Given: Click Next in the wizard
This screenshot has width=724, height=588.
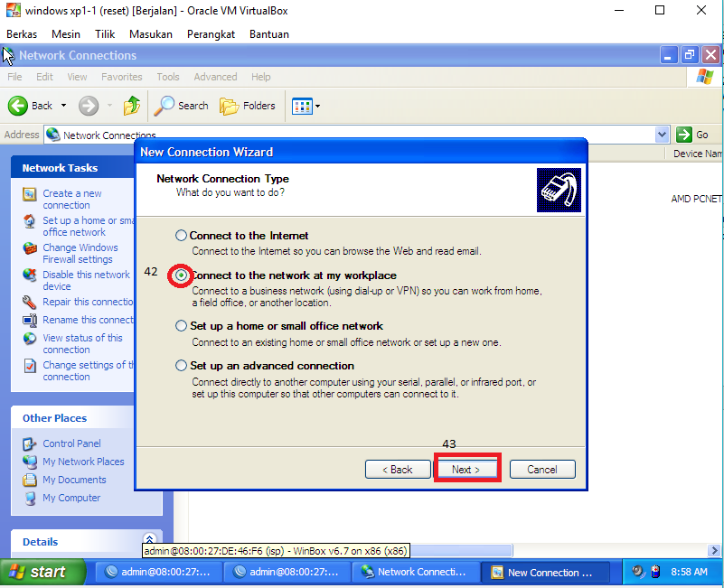Looking at the screenshot, I should pos(465,470).
